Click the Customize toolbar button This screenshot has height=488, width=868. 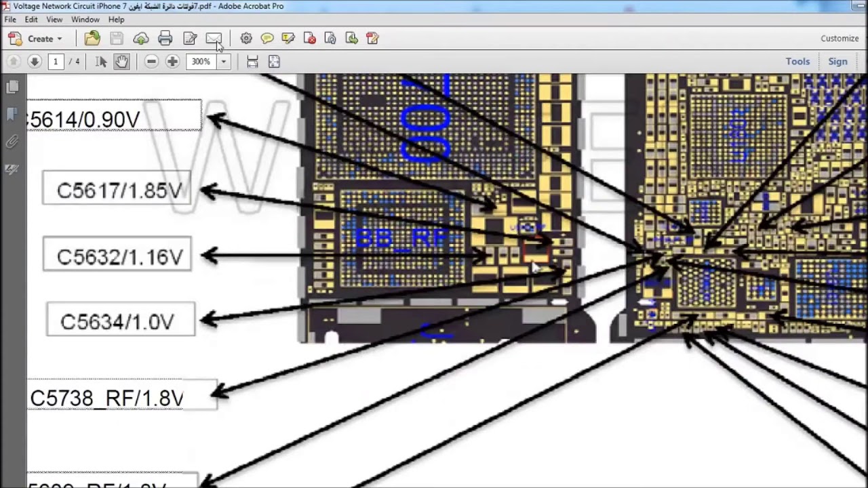click(840, 39)
